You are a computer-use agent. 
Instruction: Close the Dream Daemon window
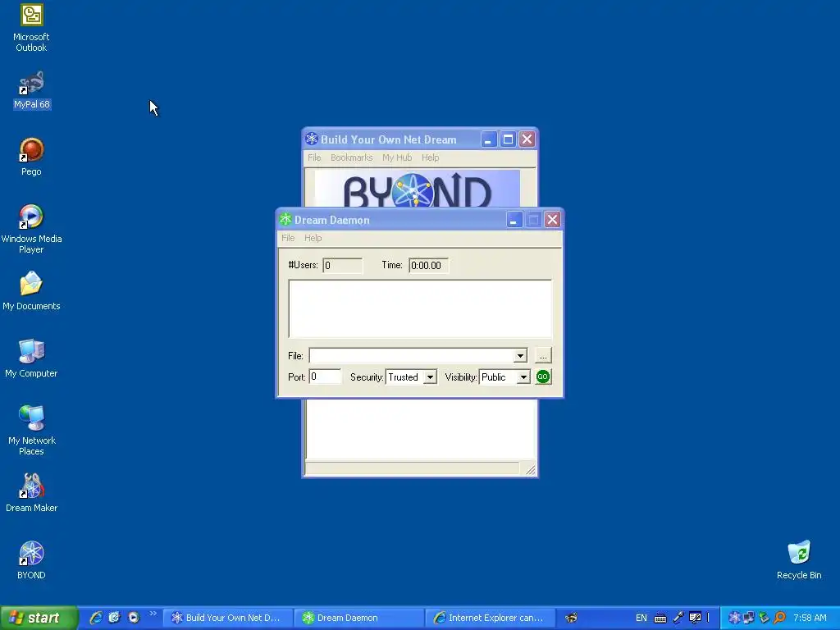click(552, 220)
